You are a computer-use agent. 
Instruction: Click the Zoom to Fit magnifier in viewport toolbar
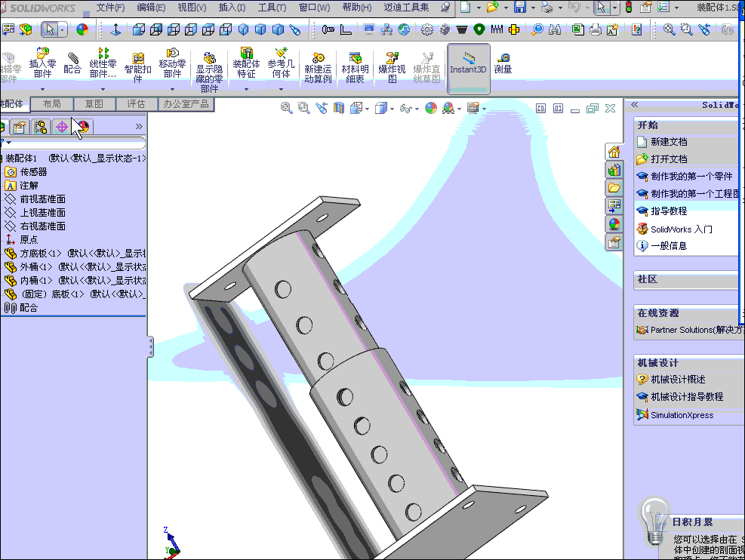pos(287,108)
